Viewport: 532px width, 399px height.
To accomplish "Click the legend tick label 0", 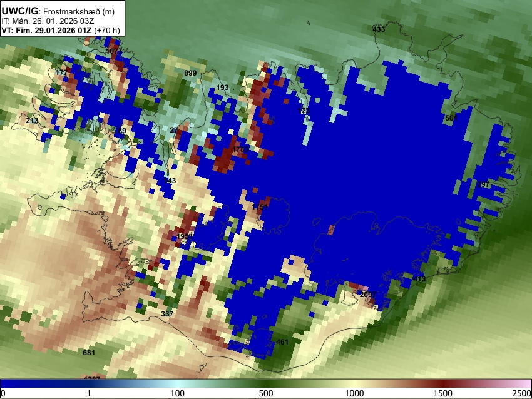I will [3, 393].
